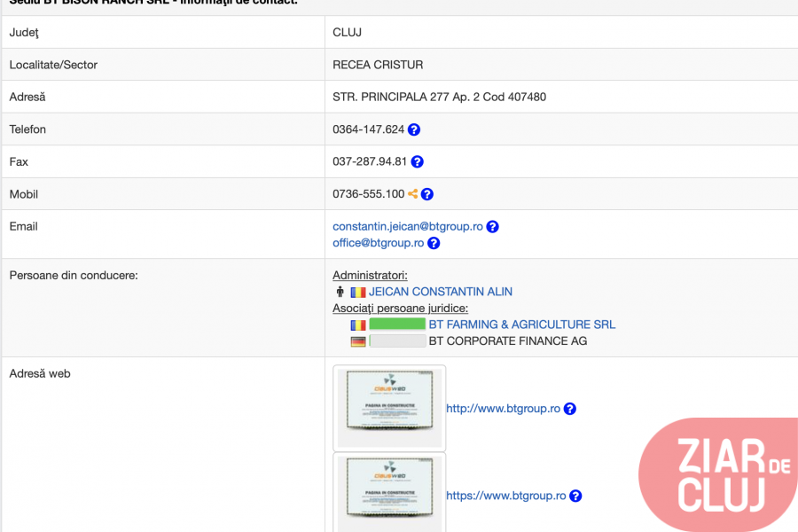
Task: Click the Adresă web label
Action: (40, 373)
